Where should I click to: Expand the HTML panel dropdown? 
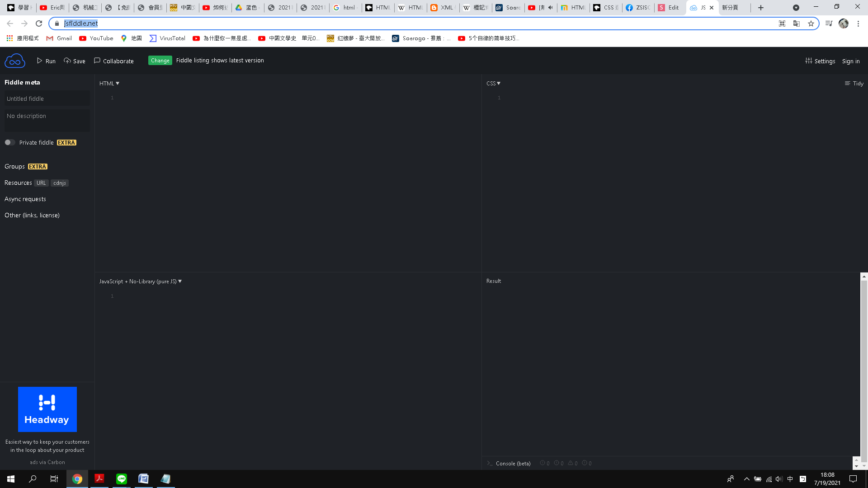pyautogui.click(x=109, y=84)
